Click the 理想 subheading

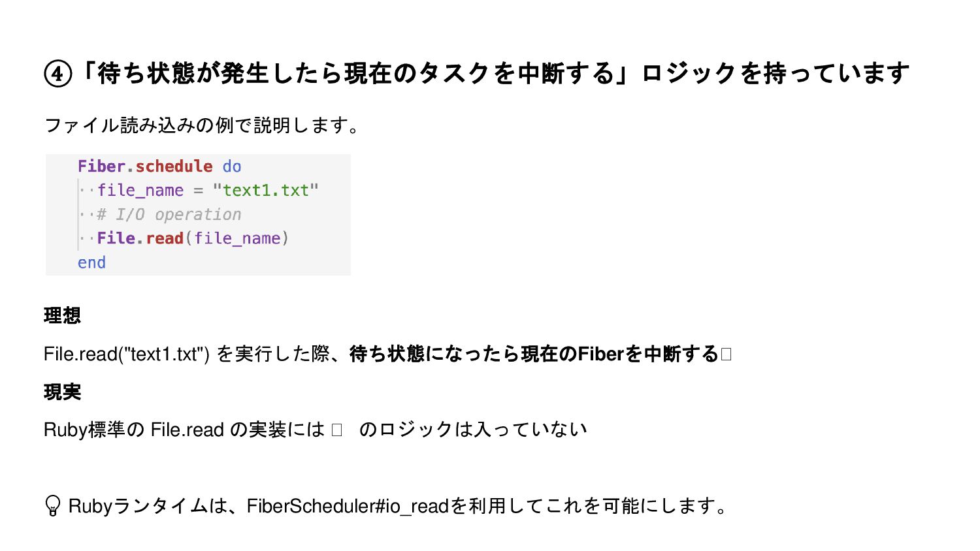pos(62,316)
